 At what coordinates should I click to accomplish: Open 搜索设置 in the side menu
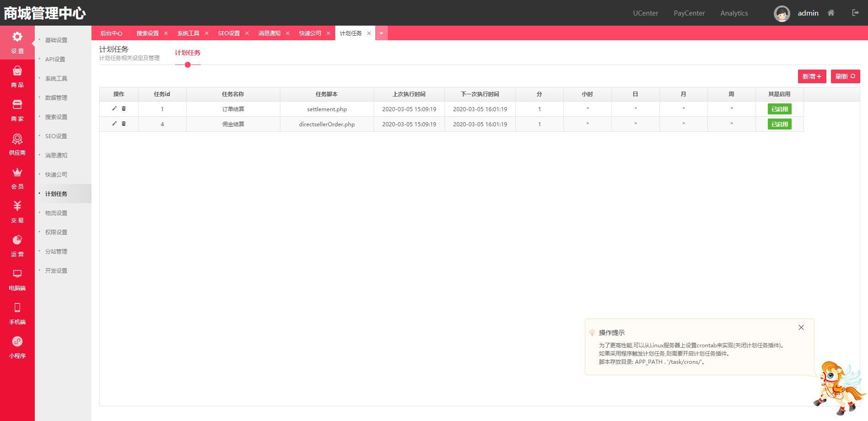tap(56, 117)
